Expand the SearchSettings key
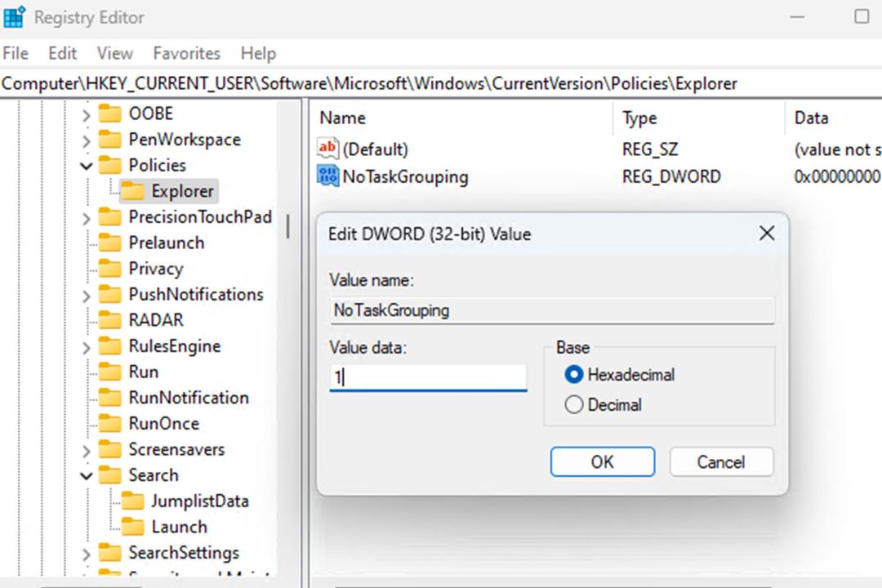 click(86, 555)
